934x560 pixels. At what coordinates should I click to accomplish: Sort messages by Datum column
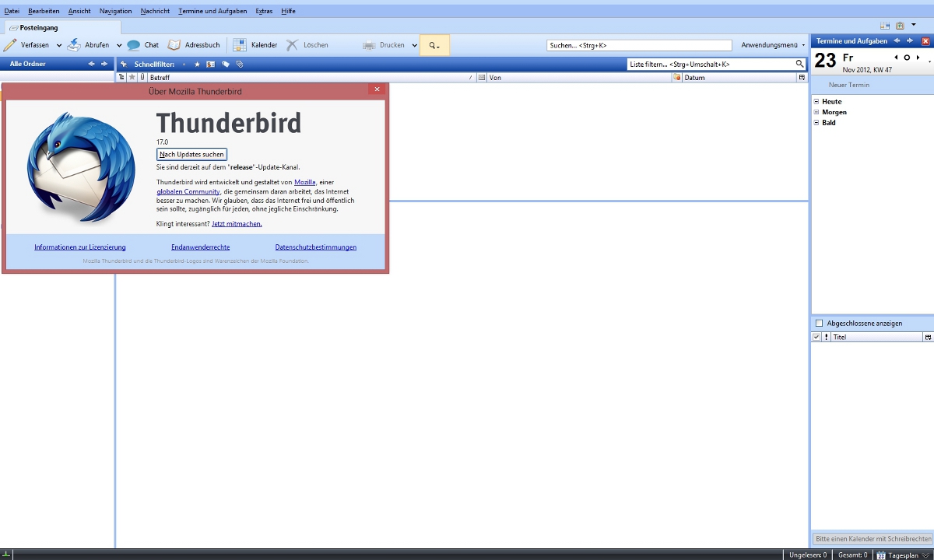tap(739, 78)
